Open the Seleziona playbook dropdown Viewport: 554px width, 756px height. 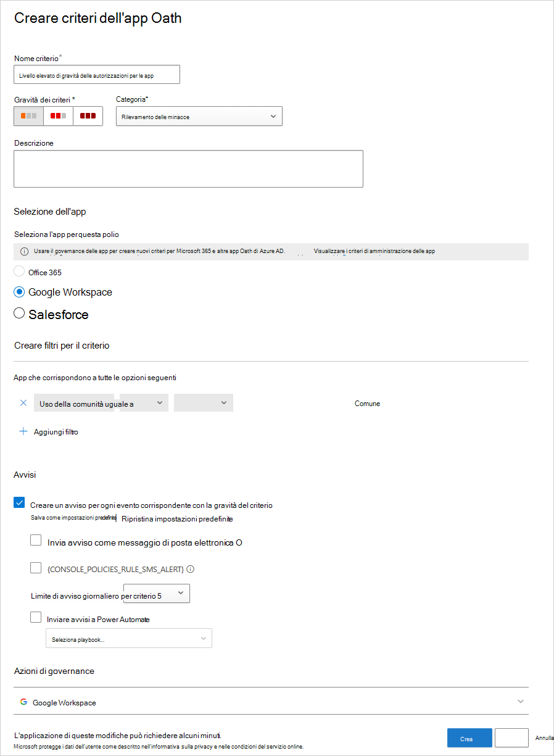tap(128, 638)
